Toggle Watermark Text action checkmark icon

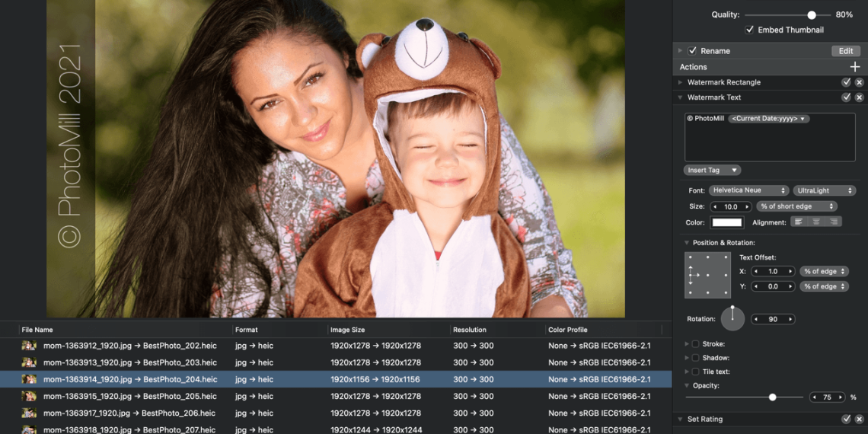pos(846,97)
